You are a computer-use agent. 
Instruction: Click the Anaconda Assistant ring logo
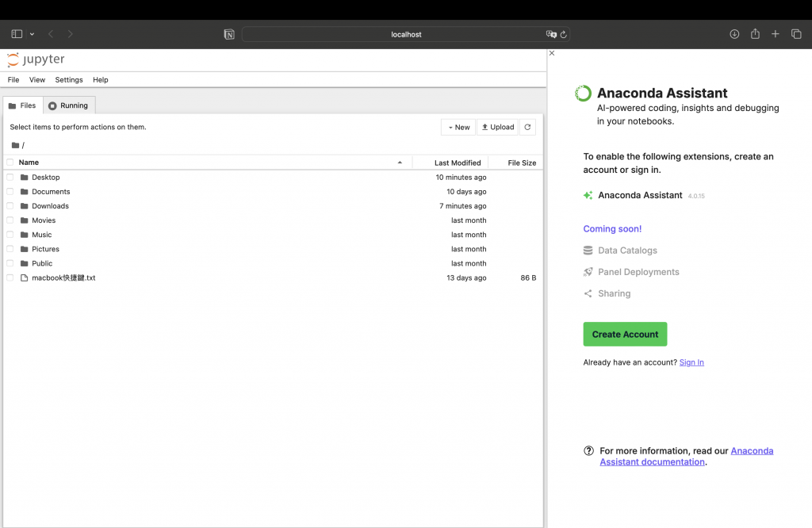583,94
